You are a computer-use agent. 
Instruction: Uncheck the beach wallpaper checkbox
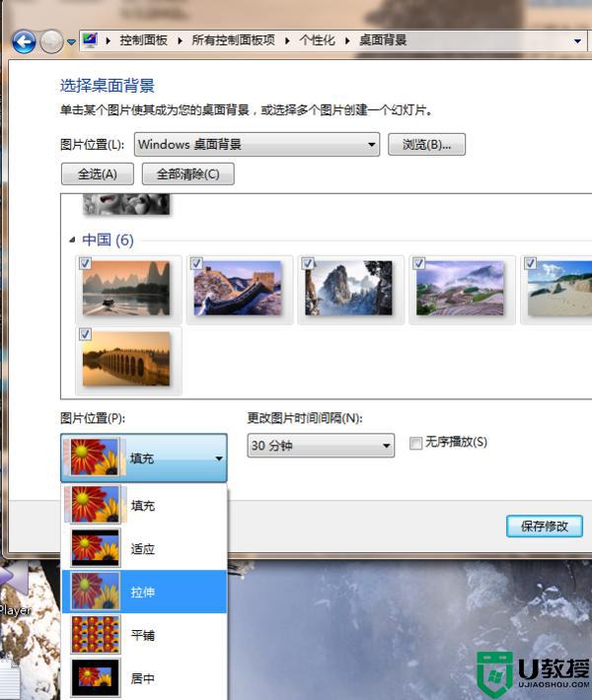point(531,263)
